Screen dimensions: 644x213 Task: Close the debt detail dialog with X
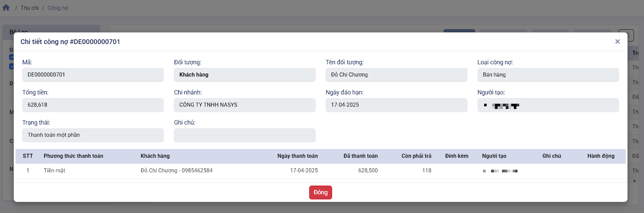click(617, 41)
